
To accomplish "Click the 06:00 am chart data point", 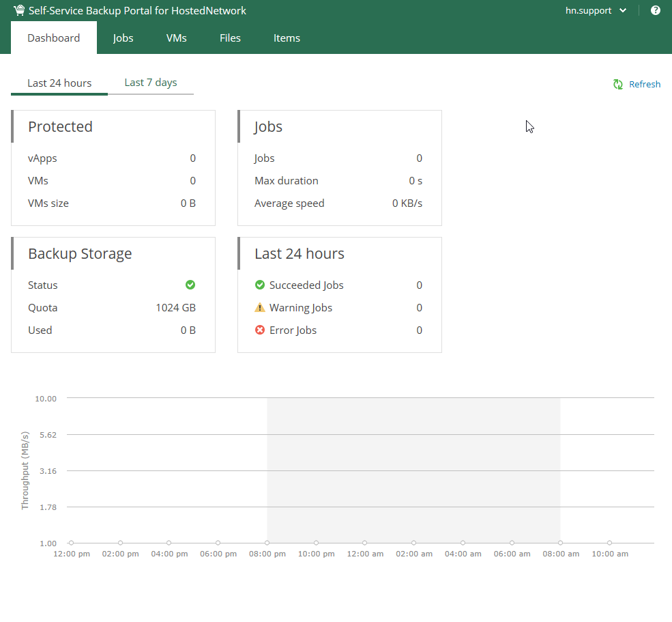I will [512, 543].
